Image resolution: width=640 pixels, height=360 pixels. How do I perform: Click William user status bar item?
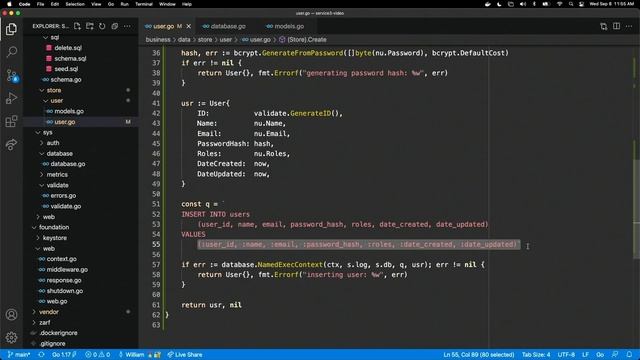[140, 355]
